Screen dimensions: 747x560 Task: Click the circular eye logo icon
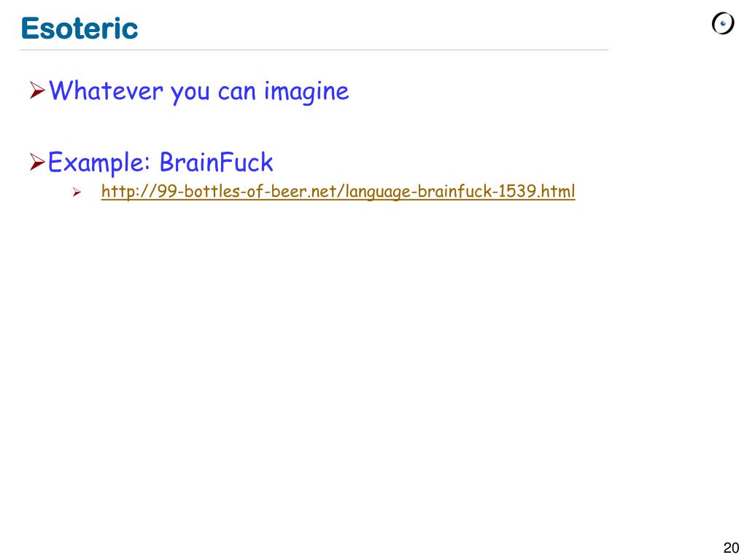(723, 23)
